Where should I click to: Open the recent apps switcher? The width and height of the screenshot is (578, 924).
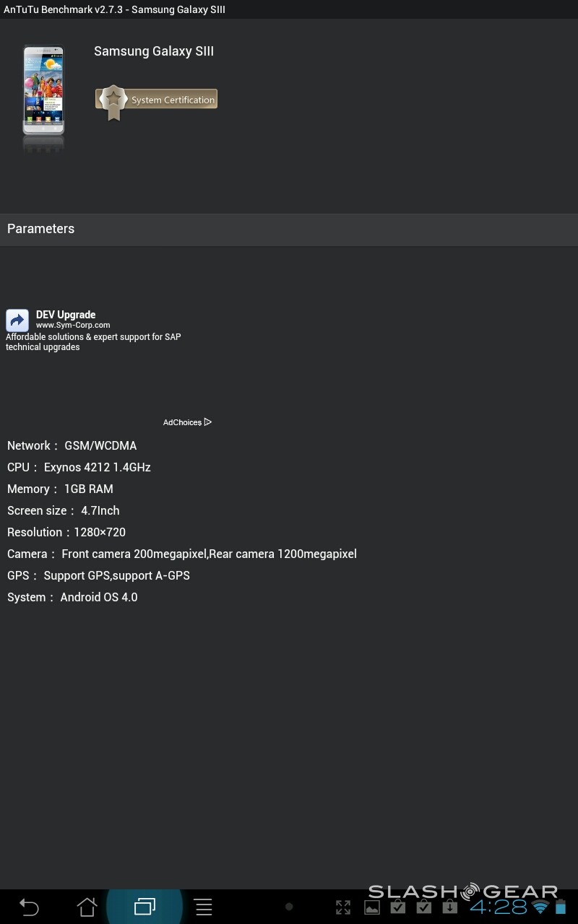[144, 907]
